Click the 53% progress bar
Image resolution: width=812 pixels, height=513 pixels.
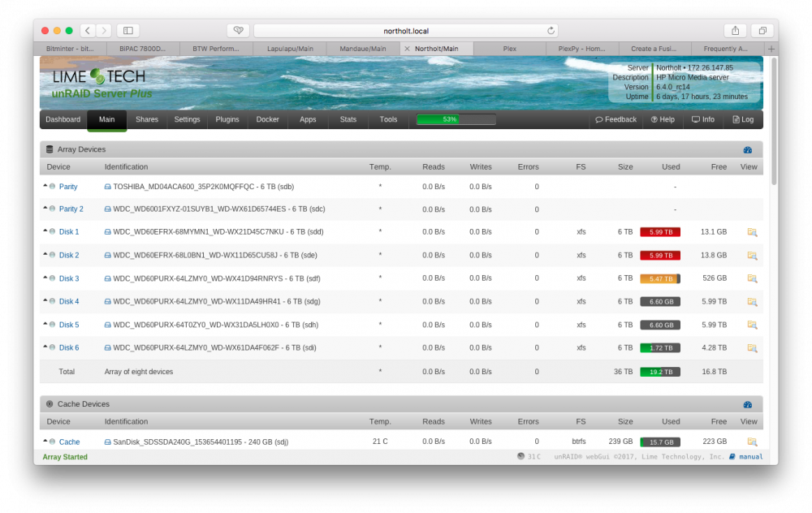tap(456, 119)
